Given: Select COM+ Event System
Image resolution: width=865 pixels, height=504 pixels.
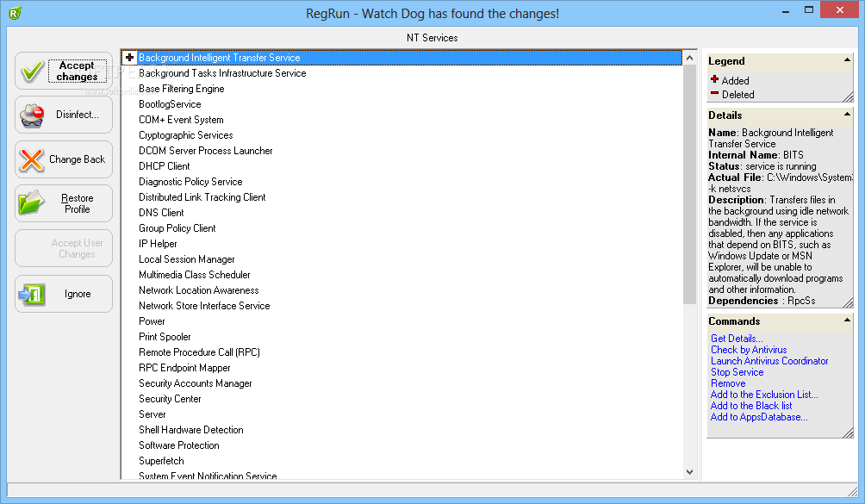Looking at the screenshot, I should coord(181,119).
